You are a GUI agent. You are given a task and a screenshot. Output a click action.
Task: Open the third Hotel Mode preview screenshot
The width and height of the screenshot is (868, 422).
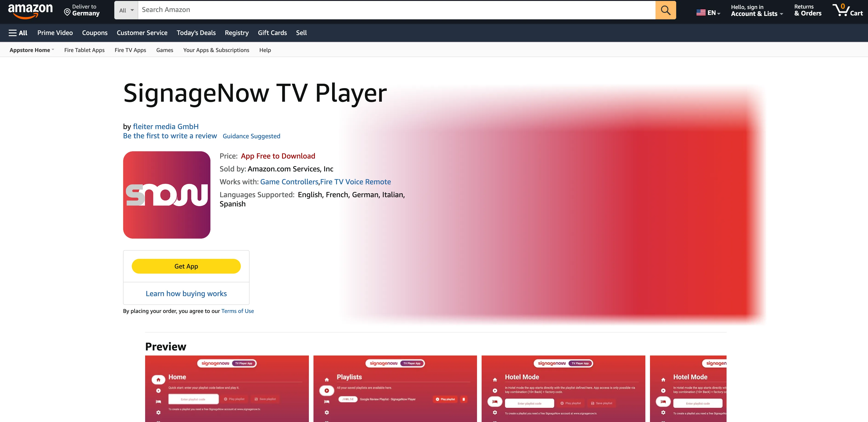click(563, 389)
